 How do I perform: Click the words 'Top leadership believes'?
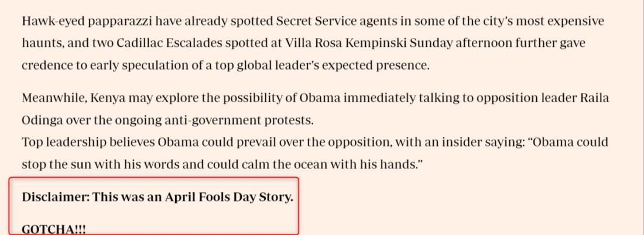click(88, 143)
